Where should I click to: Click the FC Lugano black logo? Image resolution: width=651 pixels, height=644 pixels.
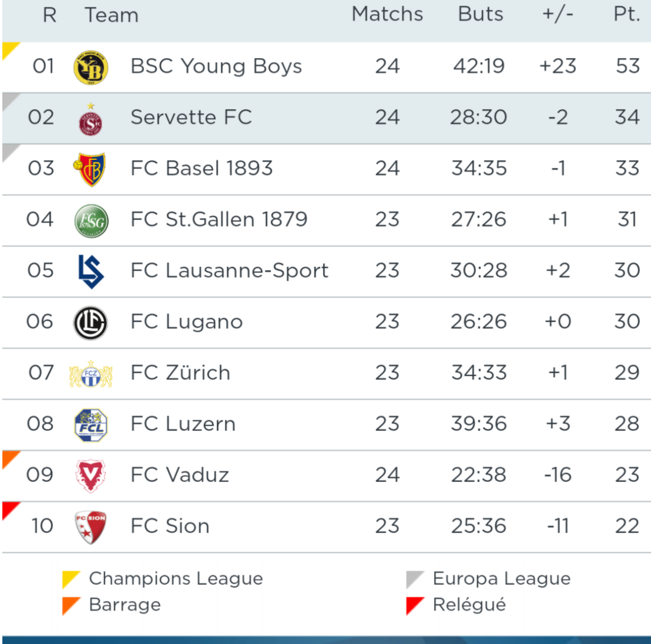pos(90,323)
